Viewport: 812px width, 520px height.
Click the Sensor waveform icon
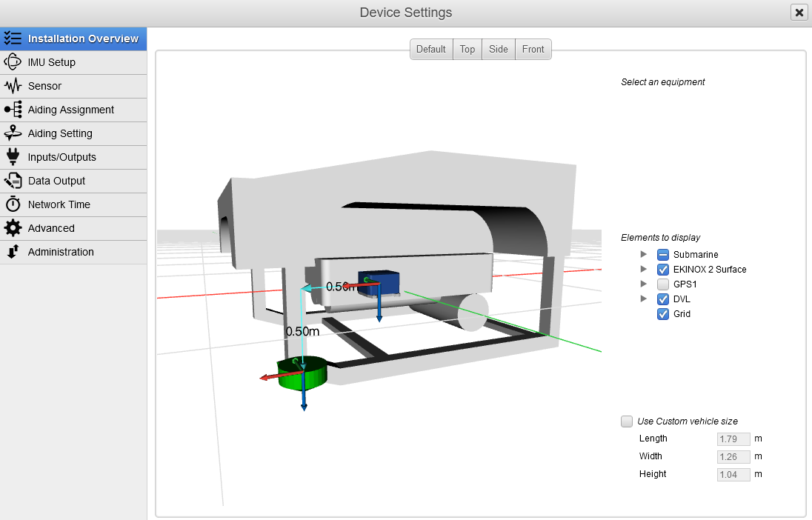pos(13,86)
